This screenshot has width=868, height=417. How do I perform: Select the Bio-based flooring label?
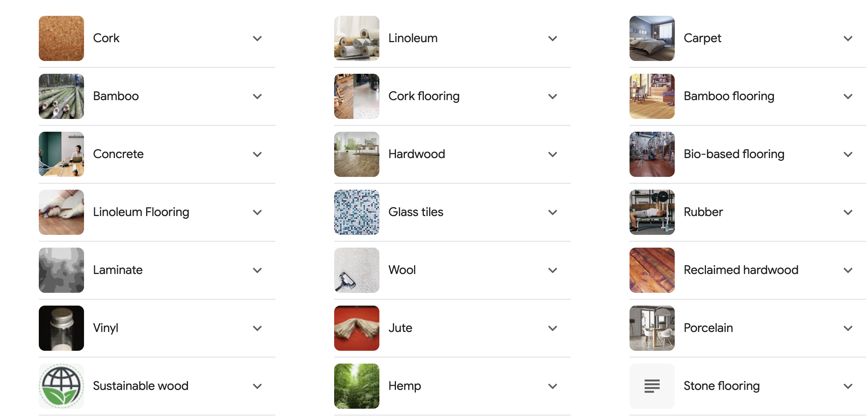coord(734,154)
